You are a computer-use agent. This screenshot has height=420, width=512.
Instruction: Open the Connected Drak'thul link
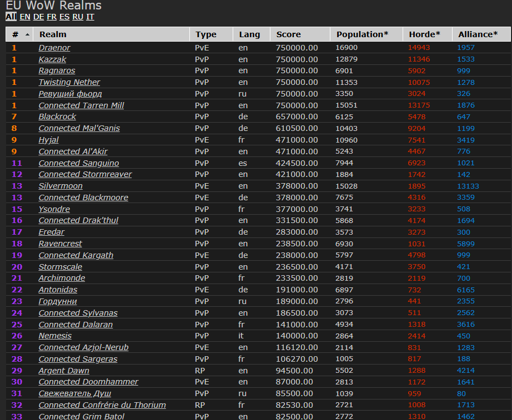pyautogui.click(x=78, y=221)
